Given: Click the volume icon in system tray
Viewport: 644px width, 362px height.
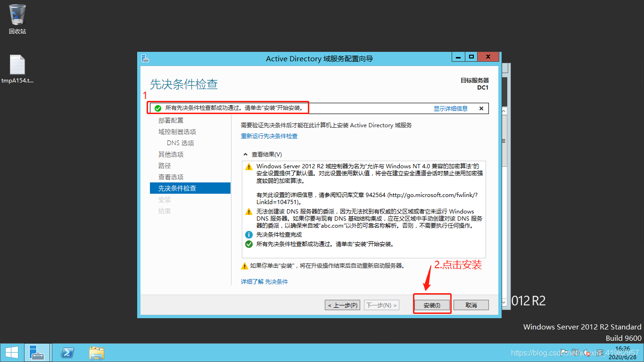Looking at the screenshot, I should (x=587, y=353).
